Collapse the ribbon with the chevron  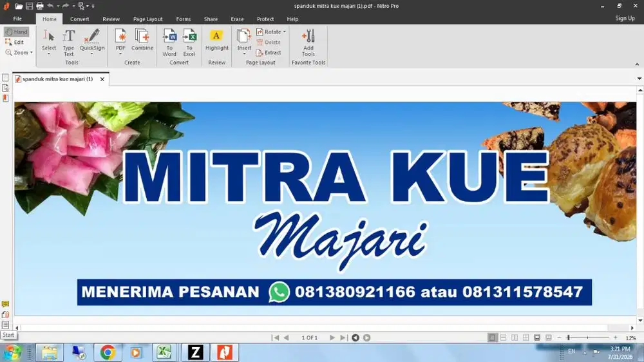[x=637, y=64]
